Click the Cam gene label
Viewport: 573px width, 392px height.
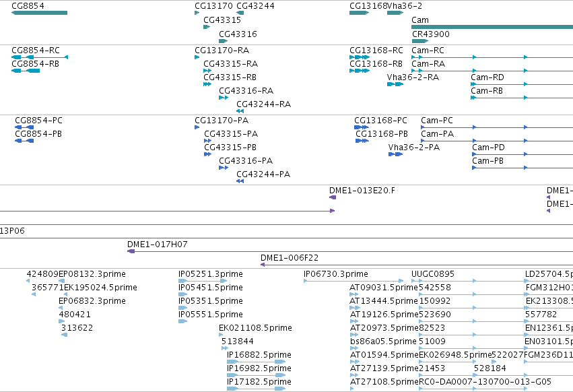tap(420, 20)
